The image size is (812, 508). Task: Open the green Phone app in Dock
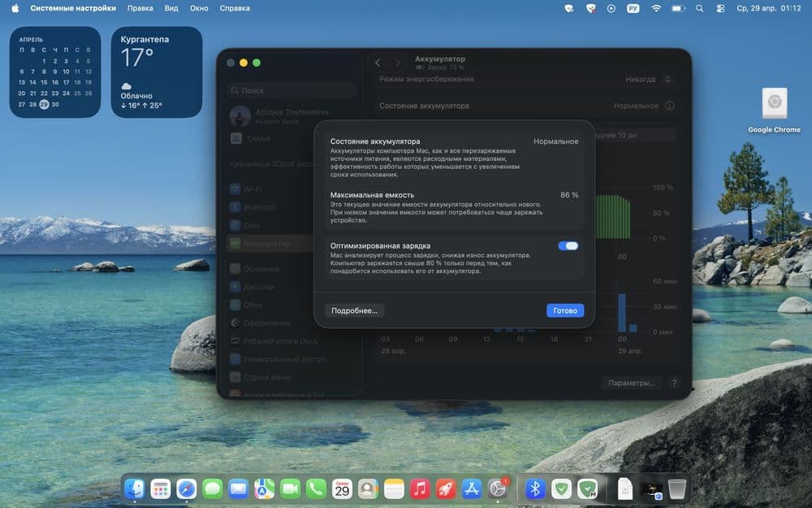pos(316,488)
